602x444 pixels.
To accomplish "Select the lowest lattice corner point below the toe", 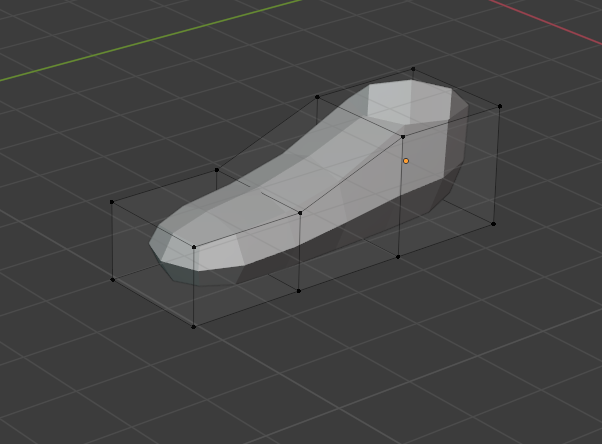I will tap(194, 327).
